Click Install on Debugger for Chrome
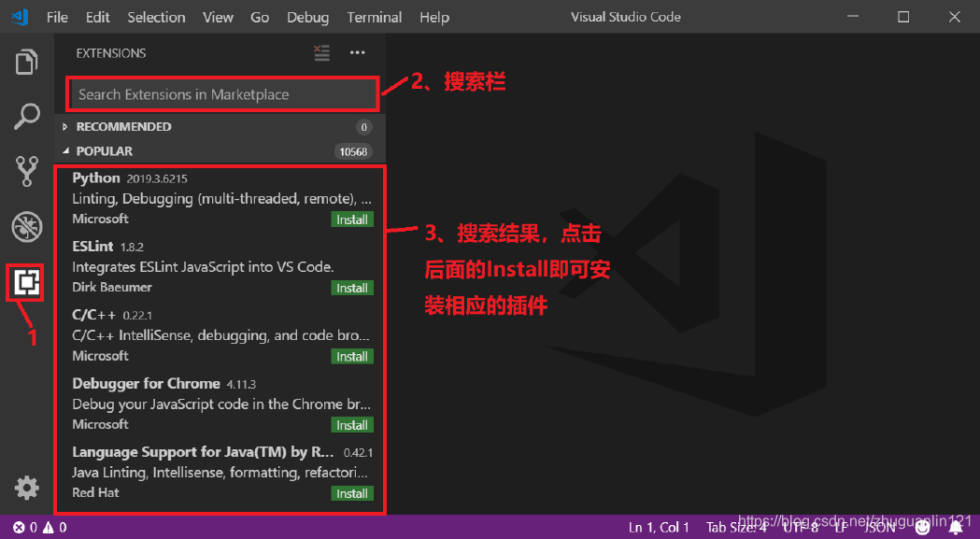The image size is (980, 539). (352, 424)
